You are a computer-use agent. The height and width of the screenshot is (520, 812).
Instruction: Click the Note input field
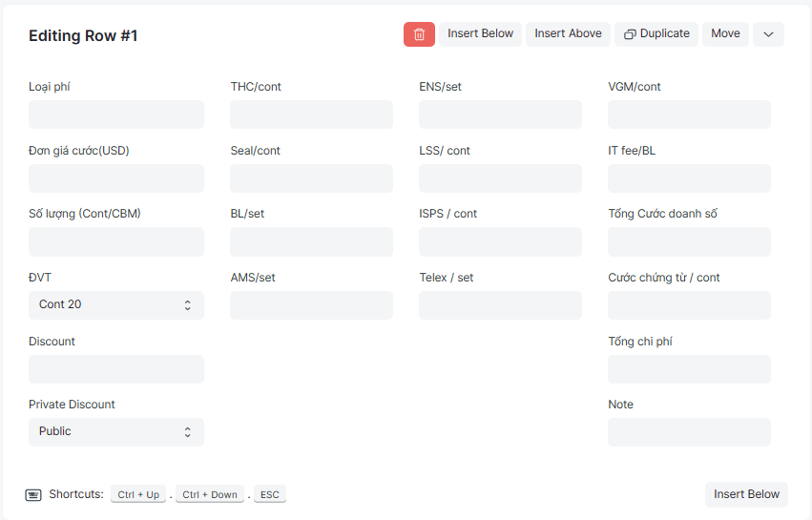[689, 432]
